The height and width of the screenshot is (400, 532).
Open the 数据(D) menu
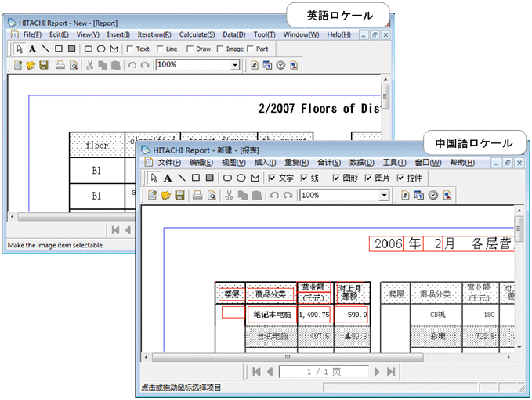pos(361,163)
